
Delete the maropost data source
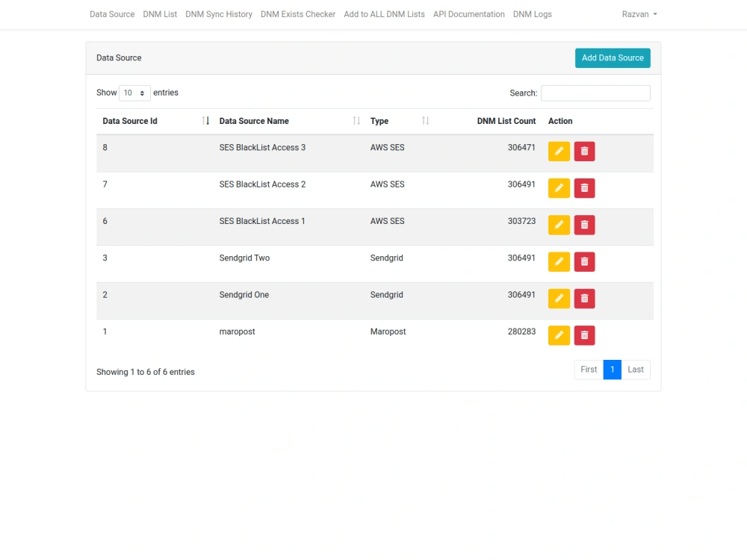click(x=584, y=335)
